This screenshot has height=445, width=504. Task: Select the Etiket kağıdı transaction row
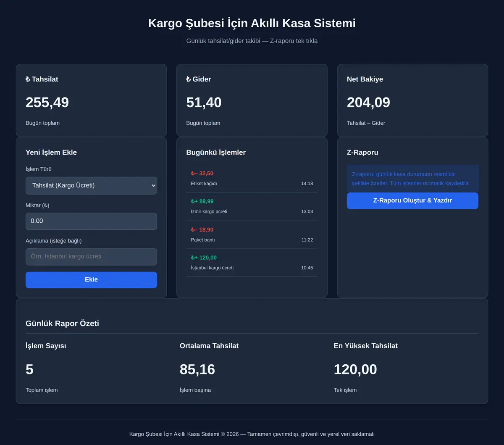252,179
